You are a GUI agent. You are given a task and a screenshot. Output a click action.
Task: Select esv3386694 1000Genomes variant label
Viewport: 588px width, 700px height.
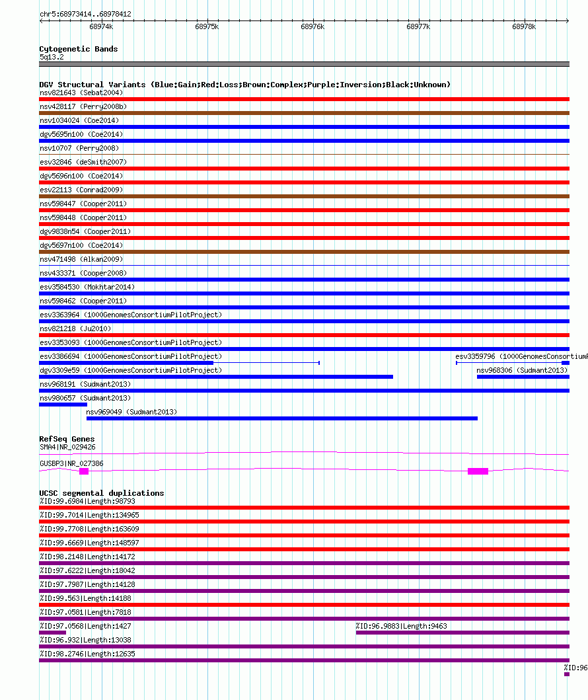pos(131,356)
